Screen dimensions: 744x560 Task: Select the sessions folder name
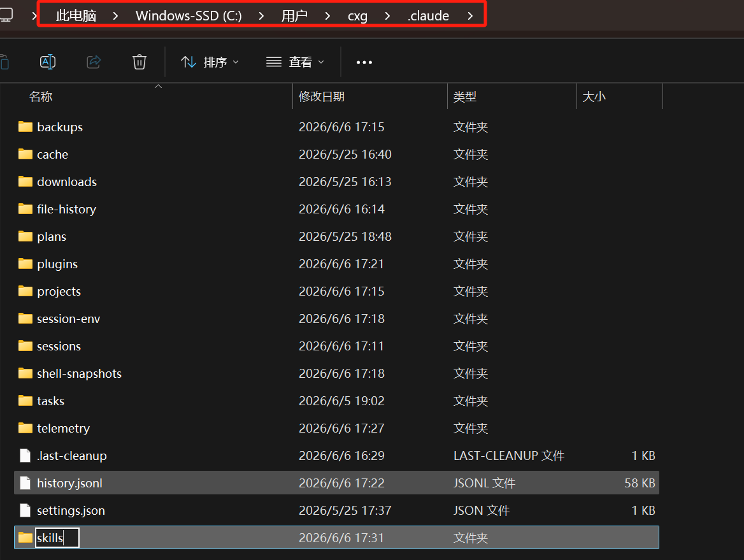point(59,347)
